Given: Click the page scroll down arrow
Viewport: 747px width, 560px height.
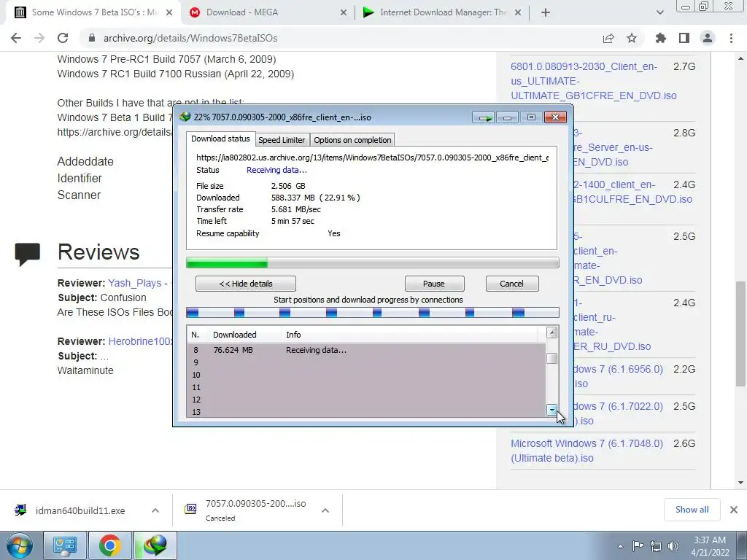Looking at the screenshot, I should click(740, 483).
